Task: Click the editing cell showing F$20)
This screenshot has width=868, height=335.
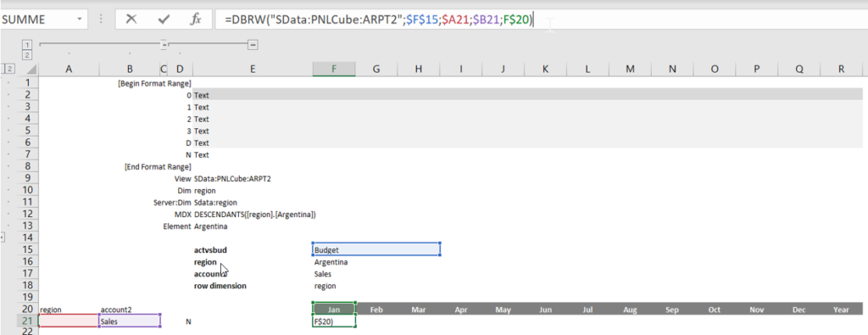Action: coord(334,321)
